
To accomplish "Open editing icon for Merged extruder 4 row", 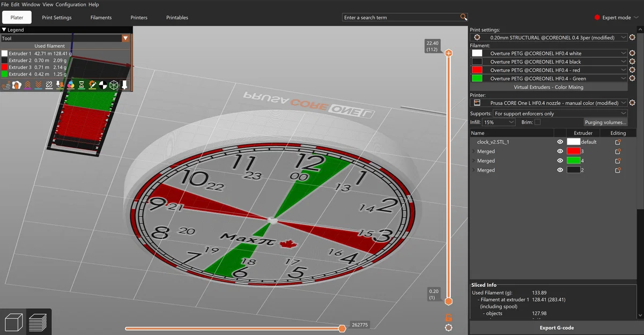I will coord(618,161).
